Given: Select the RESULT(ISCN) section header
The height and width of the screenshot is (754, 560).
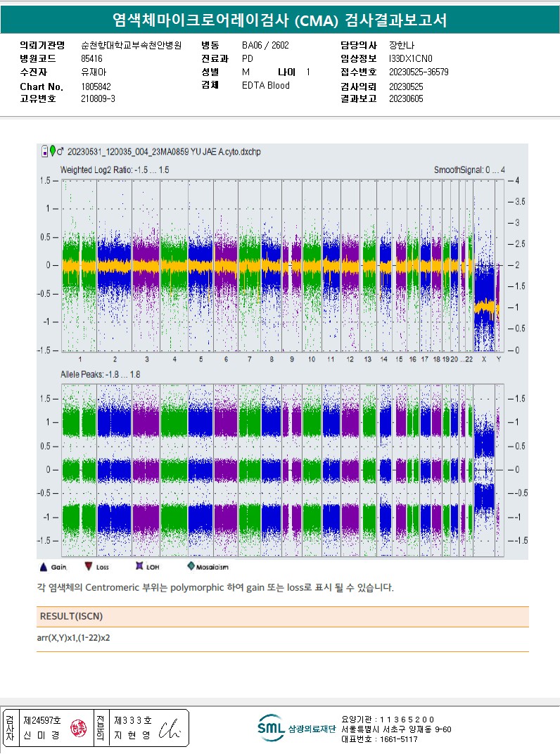Looking at the screenshot, I should [283, 616].
